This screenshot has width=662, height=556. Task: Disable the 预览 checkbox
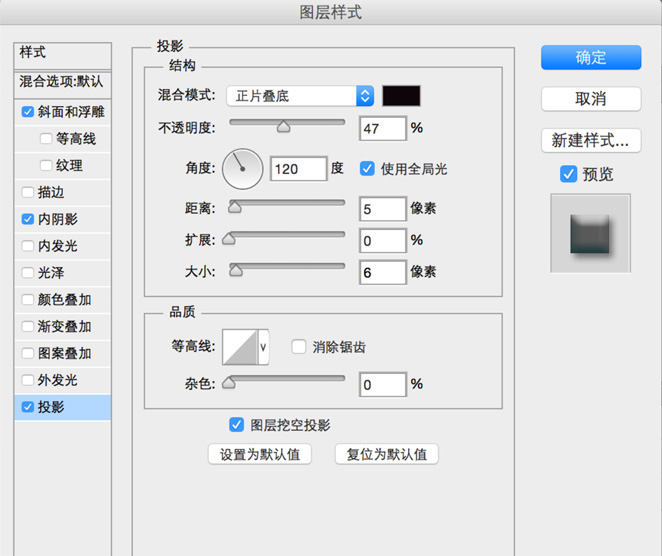coord(568,174)
